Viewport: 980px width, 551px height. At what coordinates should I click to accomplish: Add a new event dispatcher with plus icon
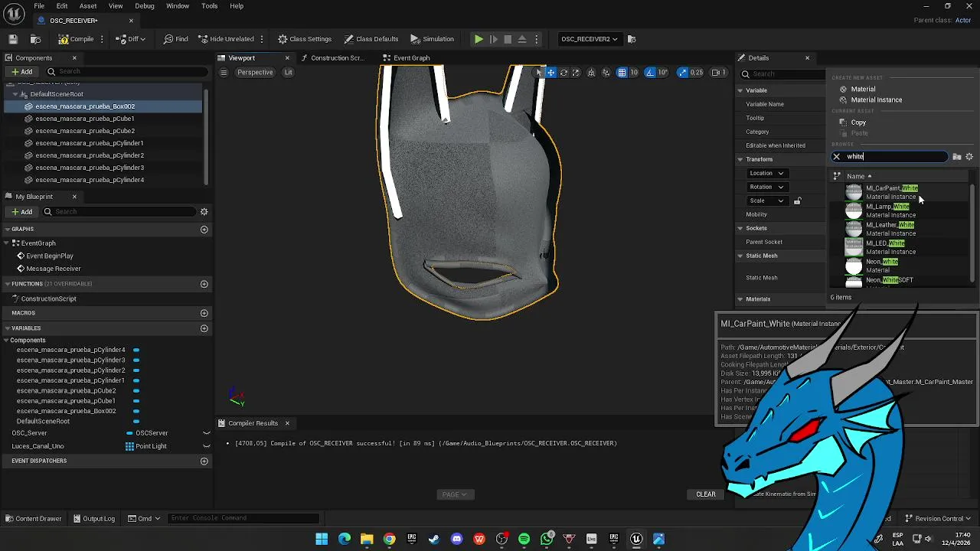tap(204, 461)
